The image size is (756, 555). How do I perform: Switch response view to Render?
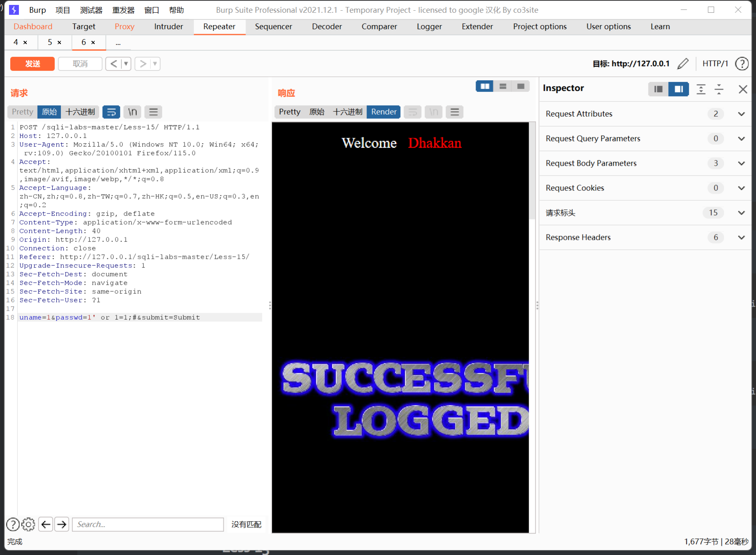tap(383, 112)
